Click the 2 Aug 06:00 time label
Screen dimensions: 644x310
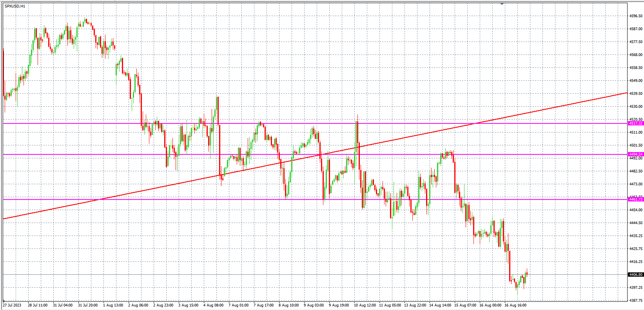(138, 305)
